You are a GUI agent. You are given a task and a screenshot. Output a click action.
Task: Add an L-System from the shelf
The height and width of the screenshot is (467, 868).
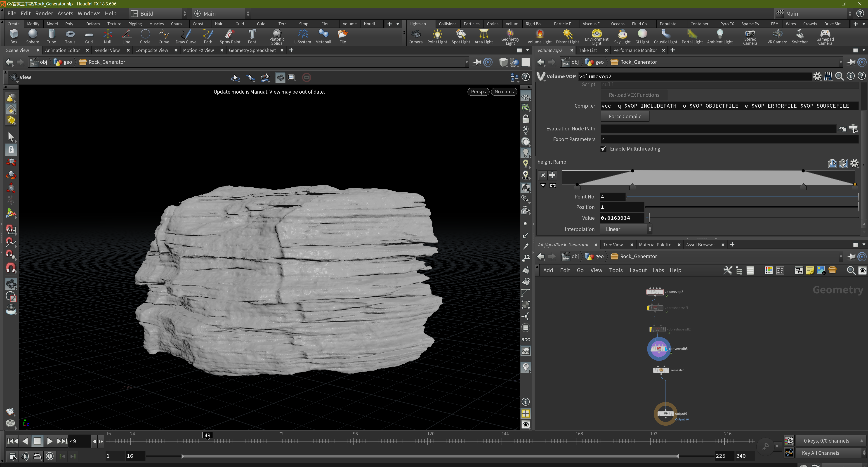302,36
